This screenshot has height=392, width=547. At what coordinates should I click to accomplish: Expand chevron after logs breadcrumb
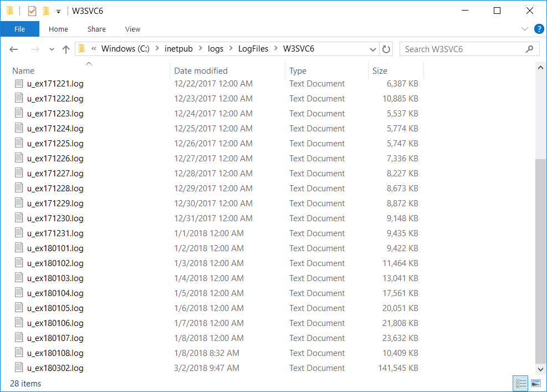[231, 48]
